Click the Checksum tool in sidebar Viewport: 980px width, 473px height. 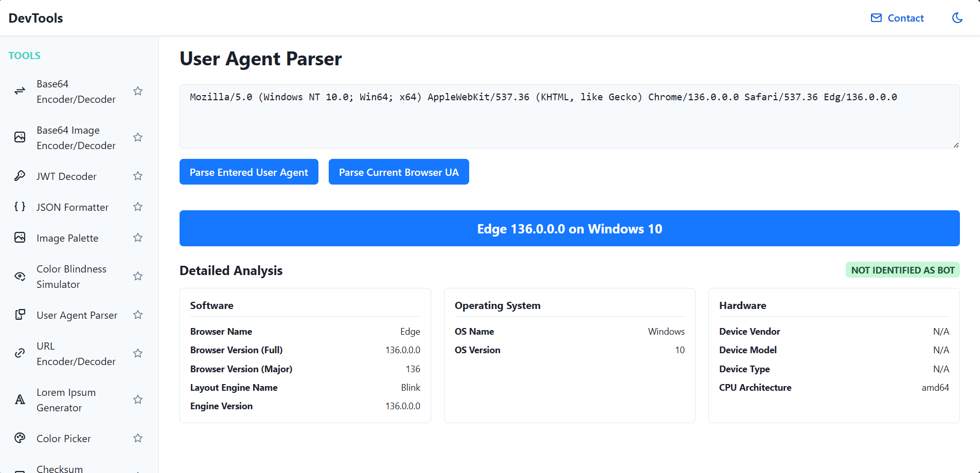coord(60,468)
